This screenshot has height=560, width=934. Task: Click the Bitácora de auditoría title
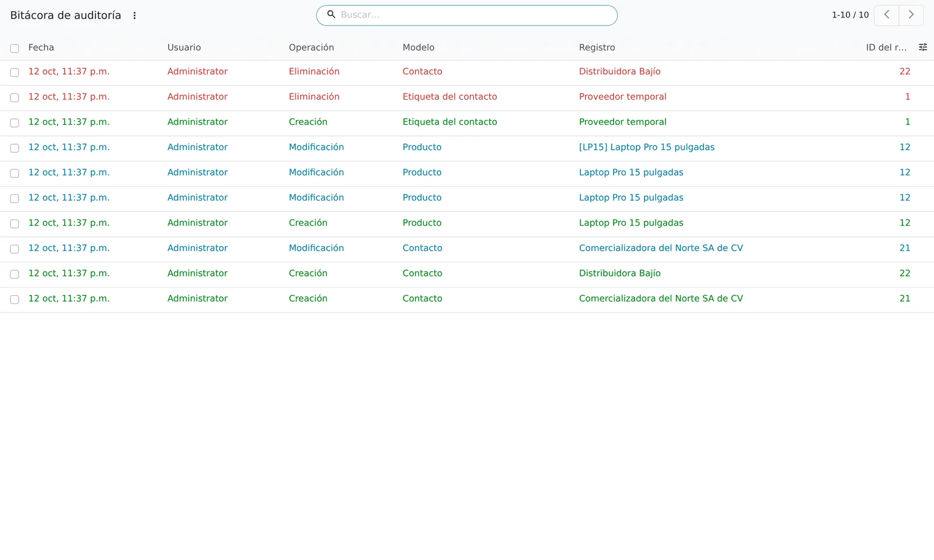coord(65,16)
